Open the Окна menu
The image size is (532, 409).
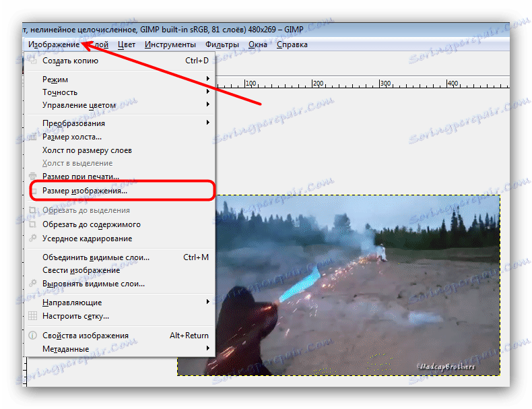click(257, 44)
